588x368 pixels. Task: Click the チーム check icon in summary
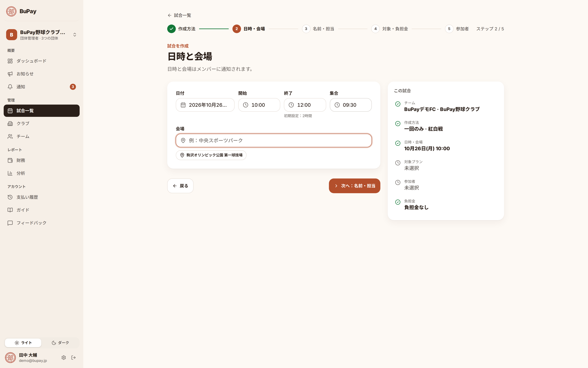click(x=398, y=104)
